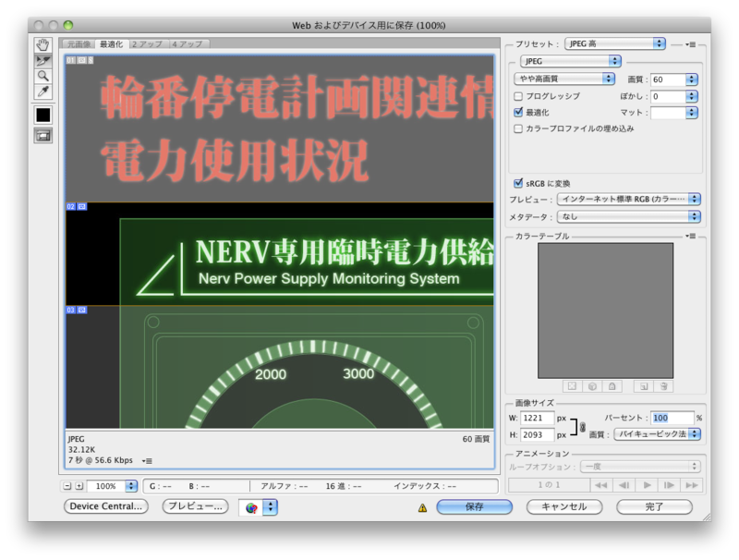Go to previous animation frame
This screenshot has width=739, height=560.
tap(624, 485)
